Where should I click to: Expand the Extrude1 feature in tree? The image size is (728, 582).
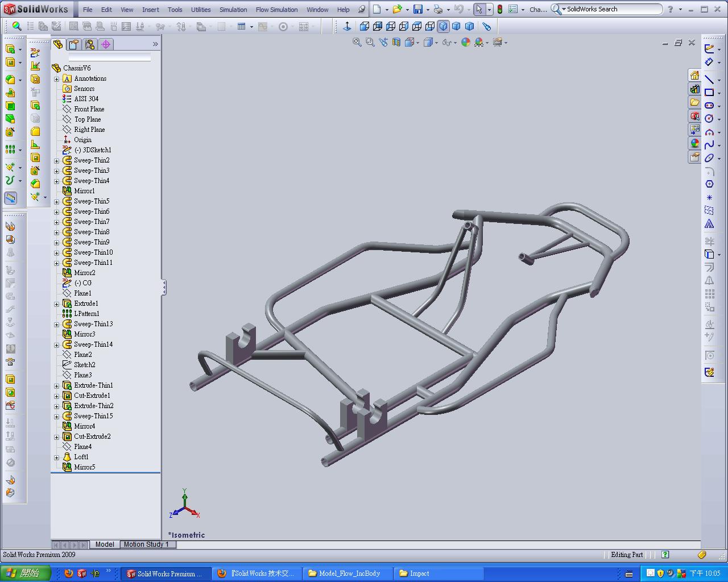point(57,304)
